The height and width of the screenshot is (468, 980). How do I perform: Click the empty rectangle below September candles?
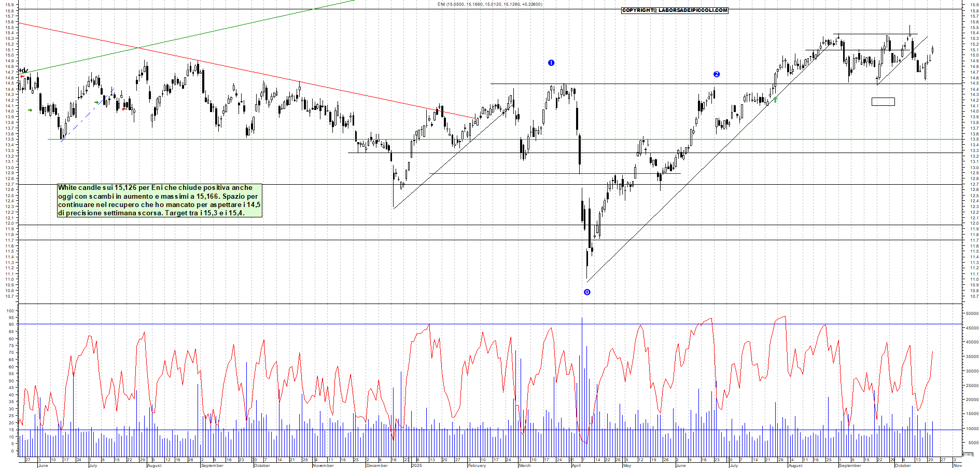pyautogui.click(x=883, y=102)
